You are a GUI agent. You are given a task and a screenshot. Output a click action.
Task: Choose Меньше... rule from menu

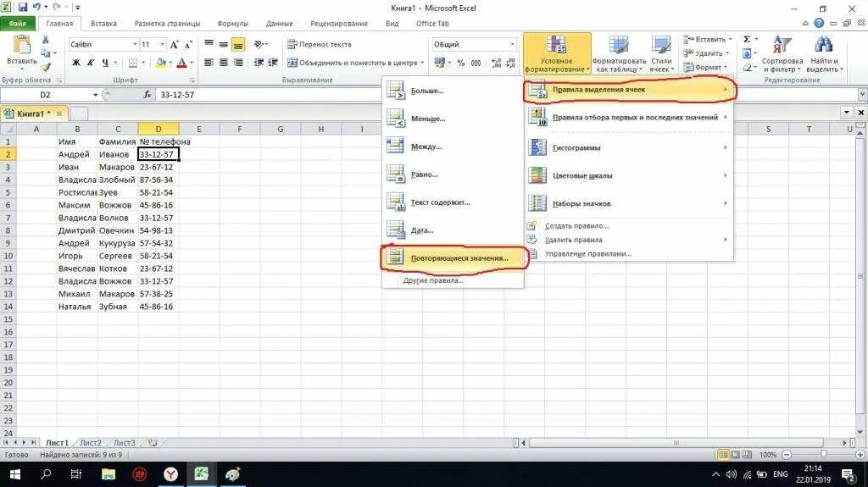(453, 119)
